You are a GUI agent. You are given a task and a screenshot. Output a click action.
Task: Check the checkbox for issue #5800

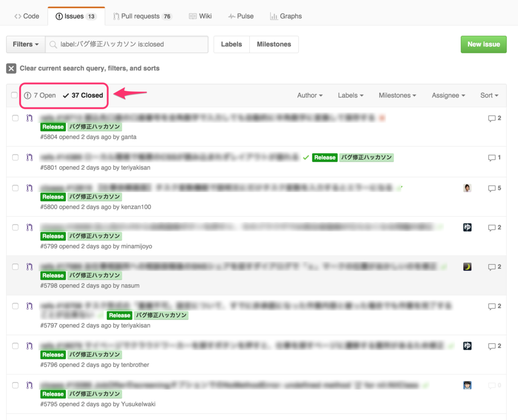[15, 188]
